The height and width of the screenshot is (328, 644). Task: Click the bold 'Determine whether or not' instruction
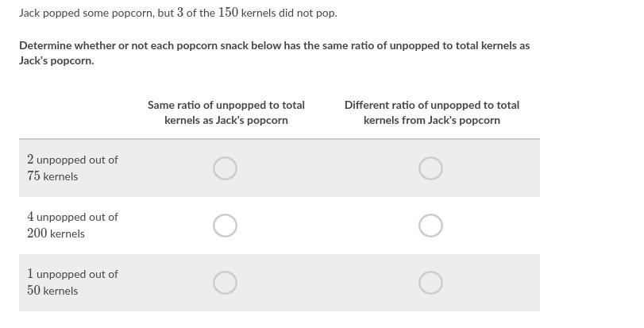coord(274,45)
